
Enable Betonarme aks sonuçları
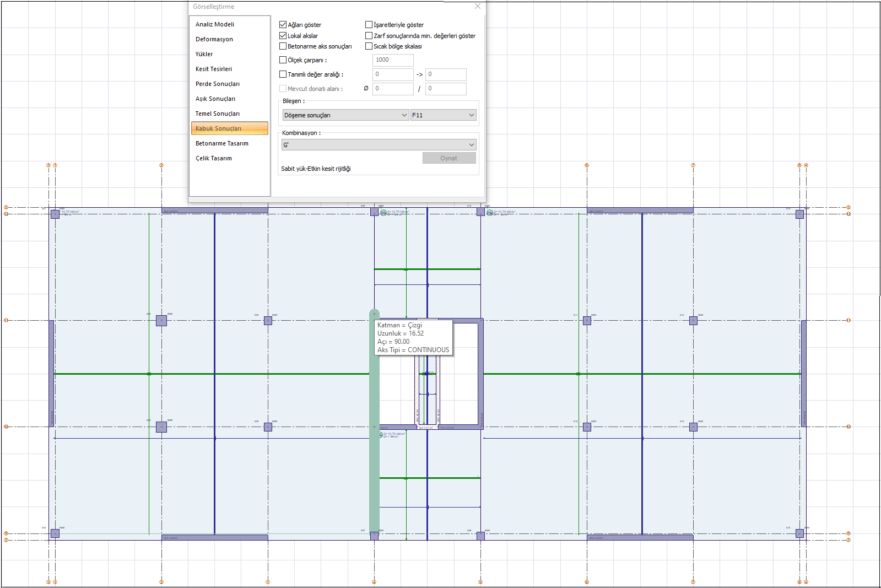[x=283, y=46]
